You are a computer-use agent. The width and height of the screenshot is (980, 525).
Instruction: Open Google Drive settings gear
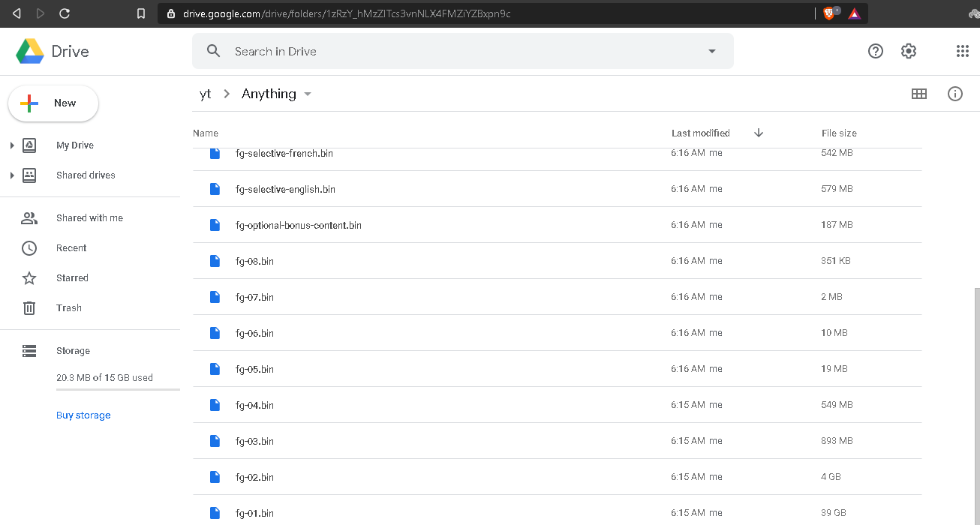[909, 51]
